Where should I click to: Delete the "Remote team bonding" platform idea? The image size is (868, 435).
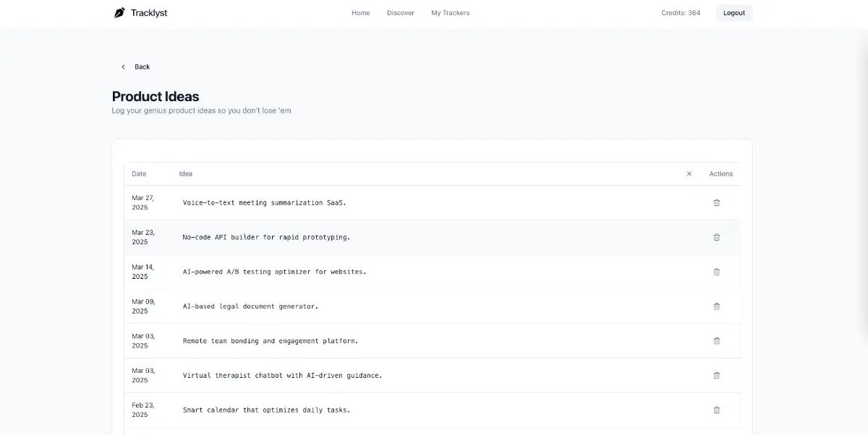pyautogui.click(x=717, y=340)
